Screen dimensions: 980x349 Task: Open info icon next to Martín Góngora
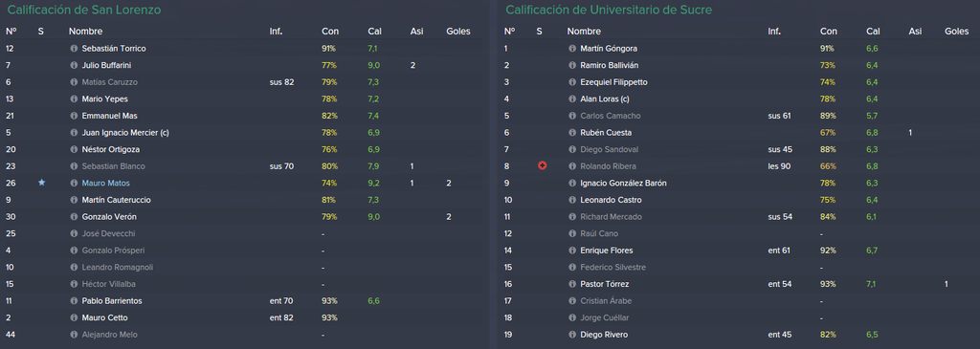pyautogui.click(x=572, y=48)
